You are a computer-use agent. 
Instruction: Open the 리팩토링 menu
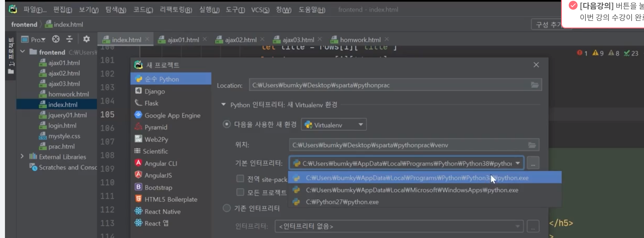[176, 10]
